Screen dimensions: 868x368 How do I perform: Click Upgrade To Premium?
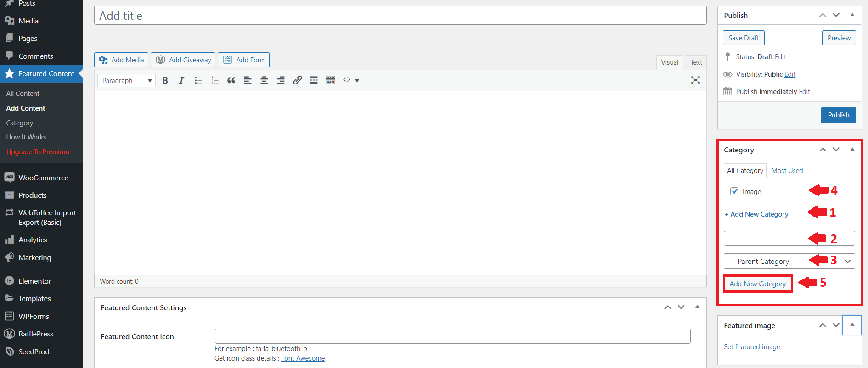[x=38, y=152]
